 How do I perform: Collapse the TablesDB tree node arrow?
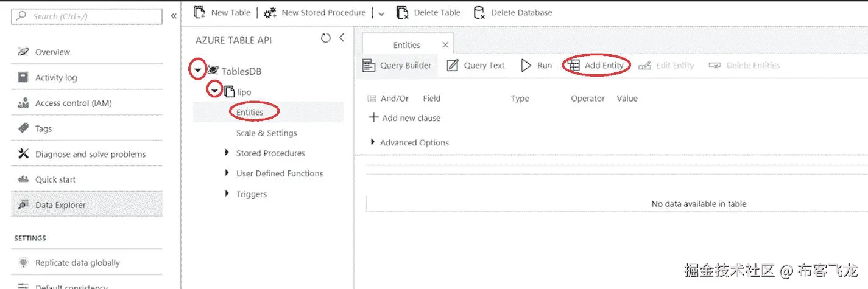197,71
